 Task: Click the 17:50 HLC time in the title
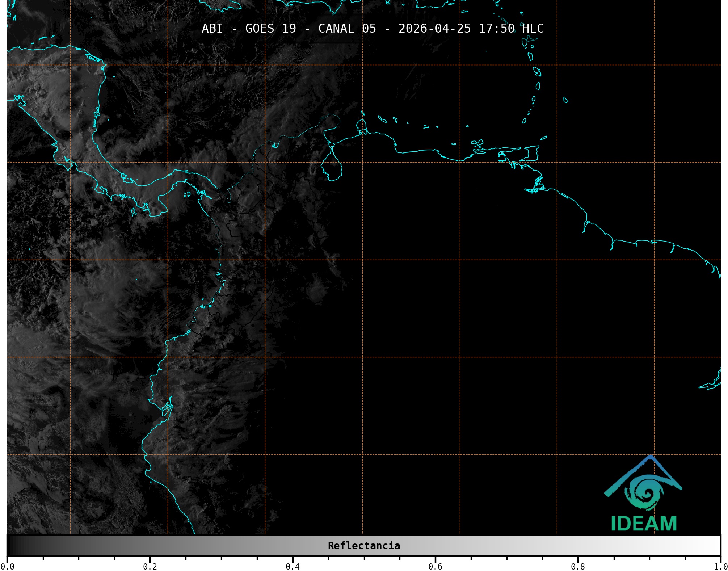511,29
